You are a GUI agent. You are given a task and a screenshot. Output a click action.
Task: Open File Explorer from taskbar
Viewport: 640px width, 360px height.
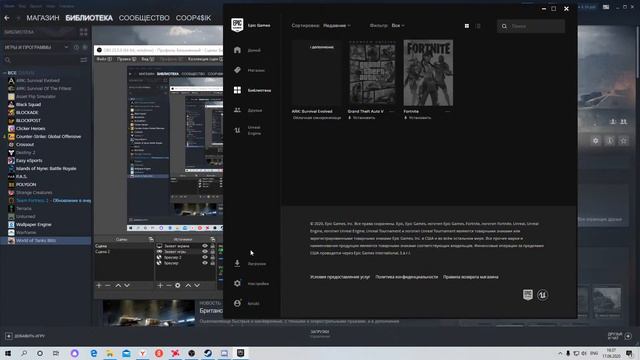[110, 353]
